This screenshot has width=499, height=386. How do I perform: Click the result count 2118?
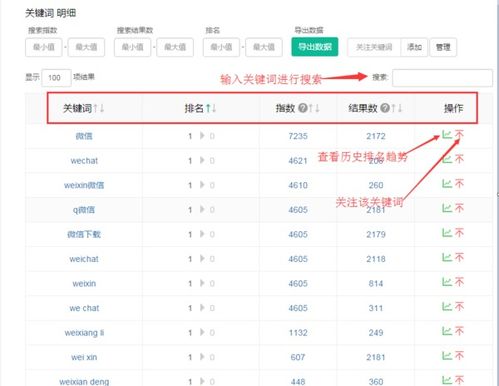[x=376, y=259]
